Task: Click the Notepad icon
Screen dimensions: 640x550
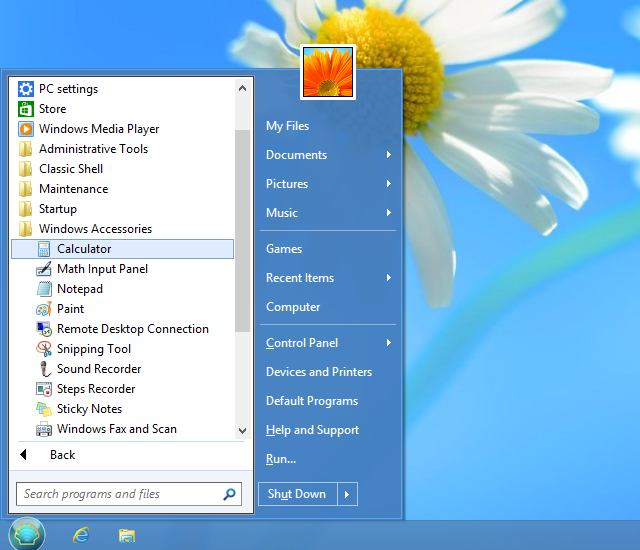Action: tap(44, 289)
